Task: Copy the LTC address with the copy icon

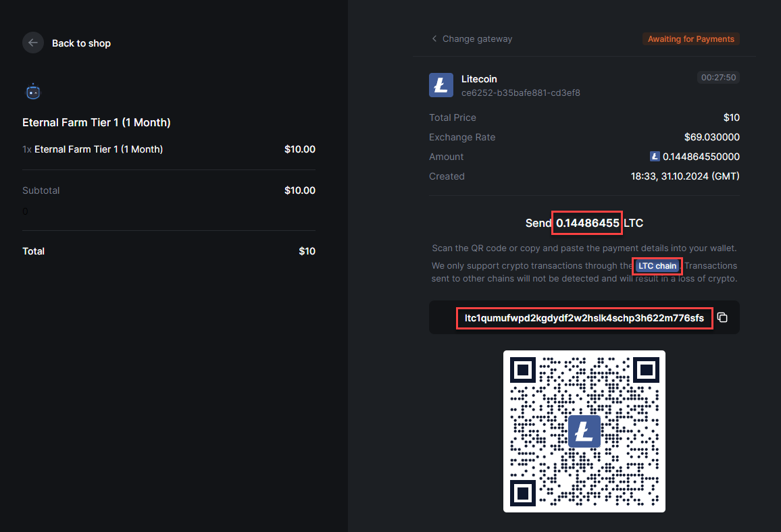Action: coord(722,317)
